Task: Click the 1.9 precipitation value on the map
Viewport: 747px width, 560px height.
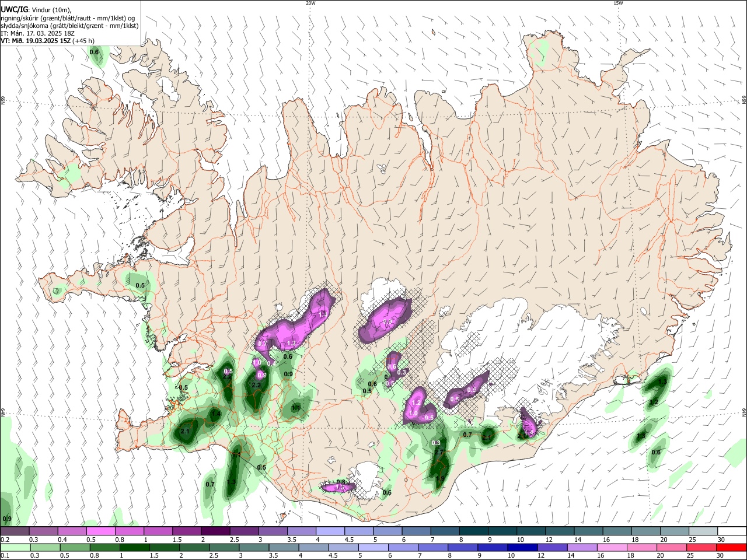Action: click(440, 478)
